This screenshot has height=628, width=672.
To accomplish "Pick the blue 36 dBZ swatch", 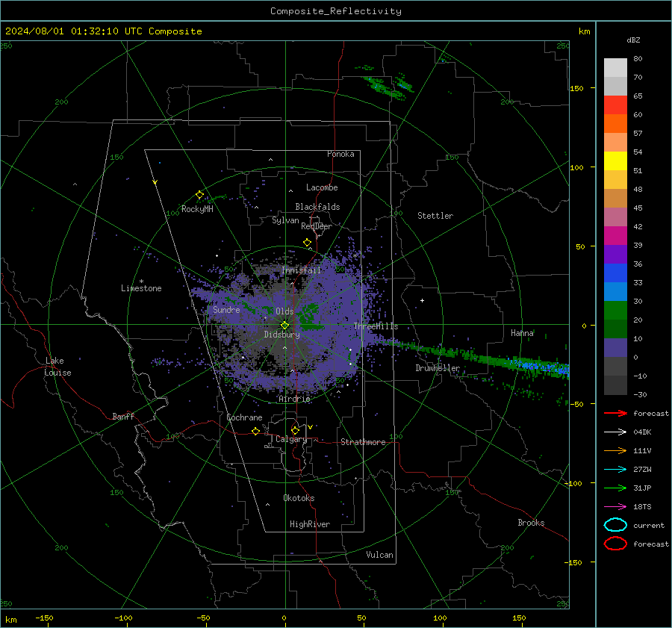I will (615, 273).
